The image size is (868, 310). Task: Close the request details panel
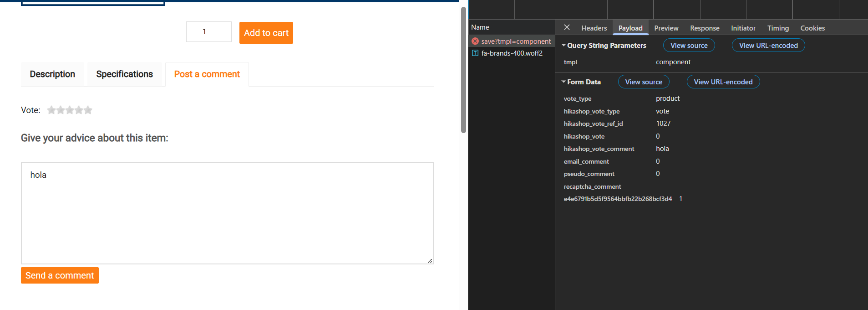coord(567,27)
